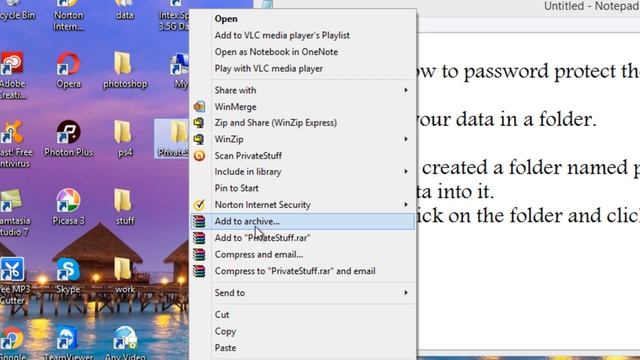Open the stuff folder on desktop
This screenshot has width=640, height=360.
[x=124, y=207]
